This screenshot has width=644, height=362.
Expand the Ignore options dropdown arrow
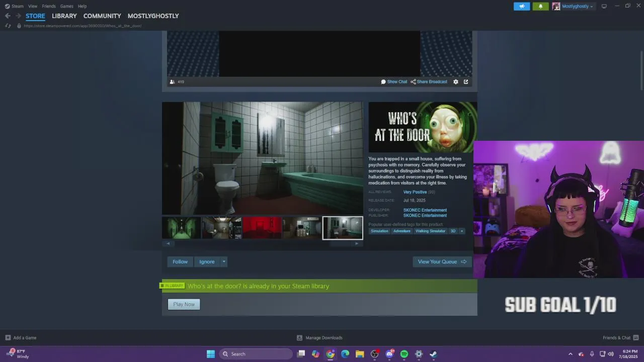[x=224, y=261]
